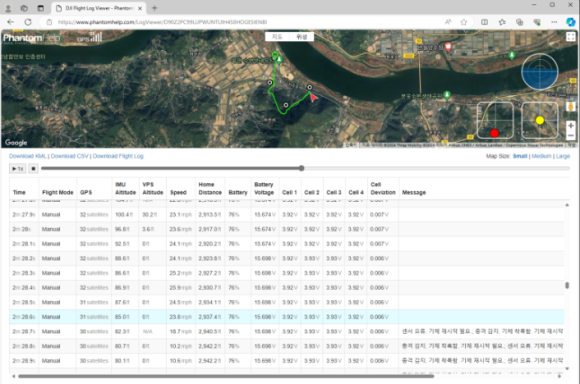Select the Street View pegman icon
Viewport: 580px width, 384px height.
pos(571,107)
